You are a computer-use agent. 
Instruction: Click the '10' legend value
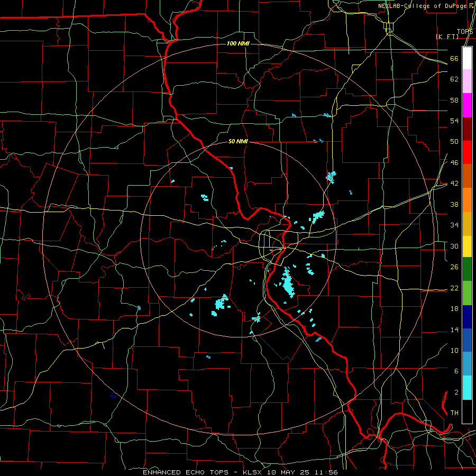(454, 351)
